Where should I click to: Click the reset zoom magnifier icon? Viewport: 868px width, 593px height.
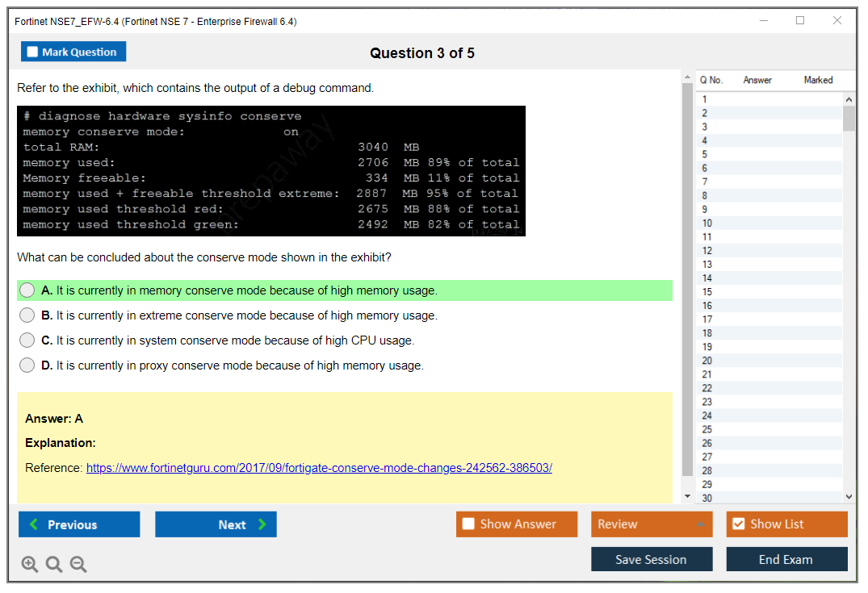tap(54, 565)
